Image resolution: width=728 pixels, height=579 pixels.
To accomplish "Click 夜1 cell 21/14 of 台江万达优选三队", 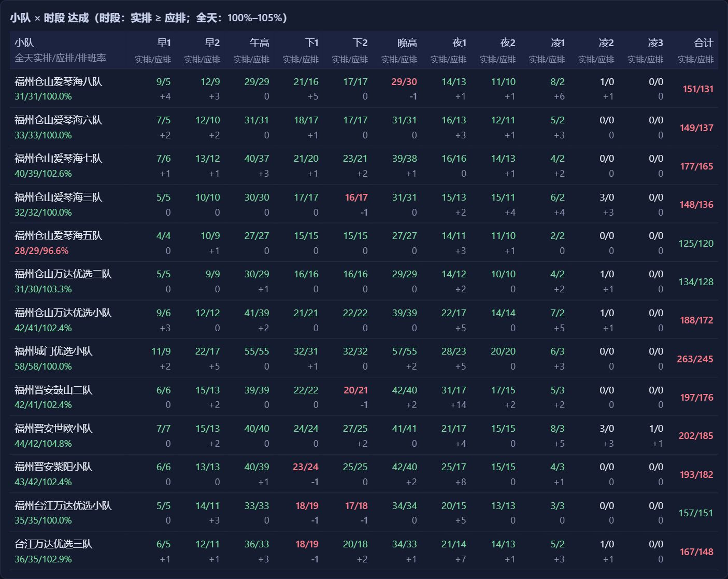I will click(454, 544).
